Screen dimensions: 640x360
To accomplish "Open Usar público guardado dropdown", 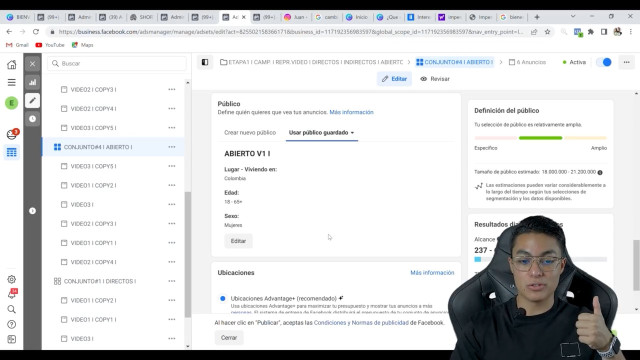I will (x=322, y=133).
